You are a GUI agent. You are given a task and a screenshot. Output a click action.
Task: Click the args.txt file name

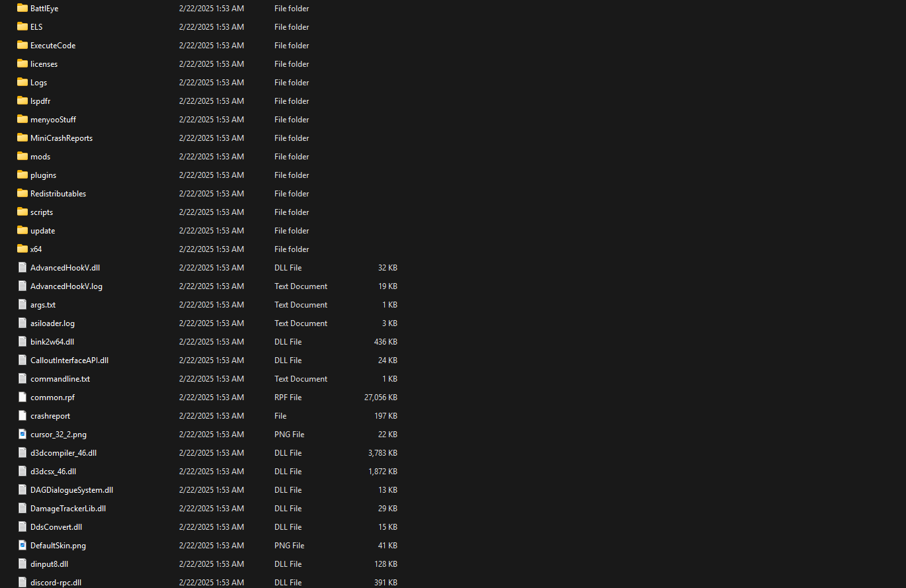click(x=43, y=305)
